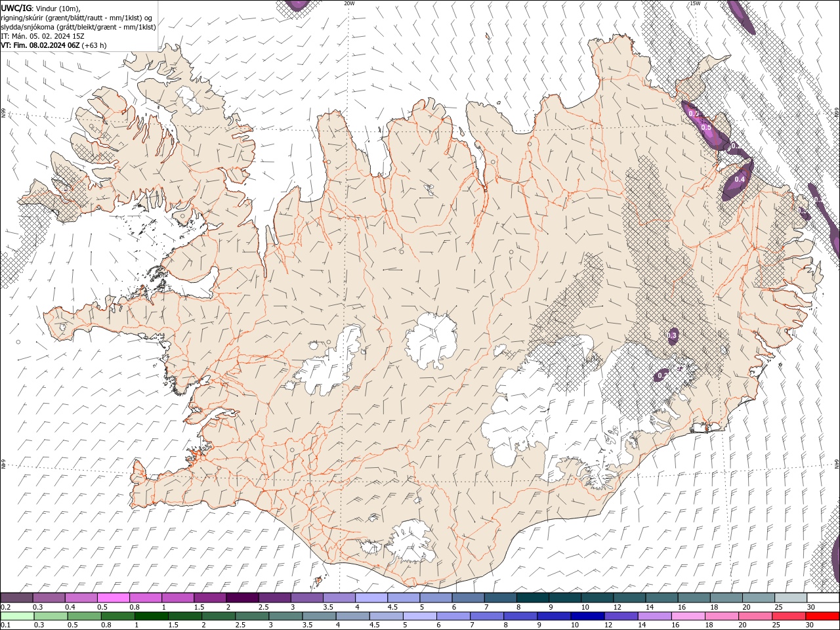The image size is (840, 630).
Task: Click the '12' label under the top legend row
Action: click(x=617, y=607)
